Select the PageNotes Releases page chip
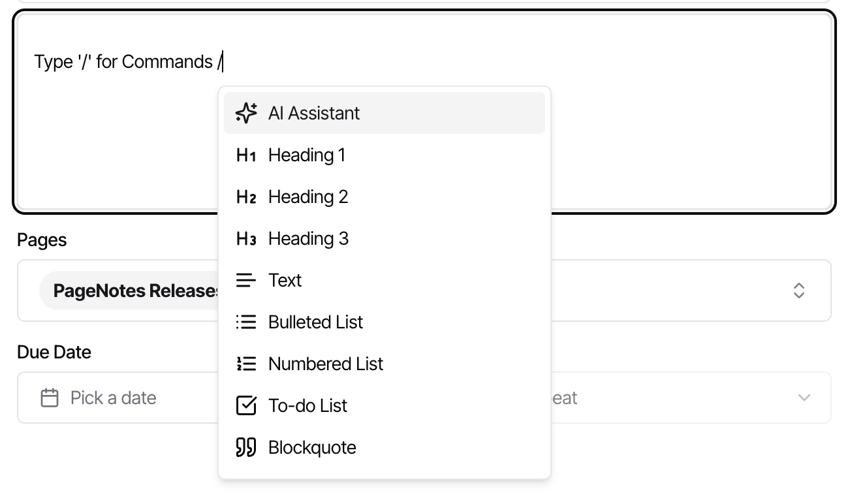 [x=131, y=291]
